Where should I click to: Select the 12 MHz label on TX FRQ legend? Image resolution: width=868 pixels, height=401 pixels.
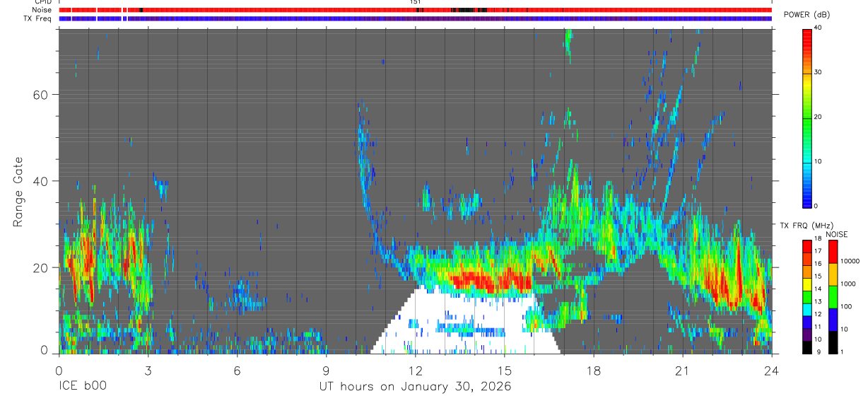point(817,314)
